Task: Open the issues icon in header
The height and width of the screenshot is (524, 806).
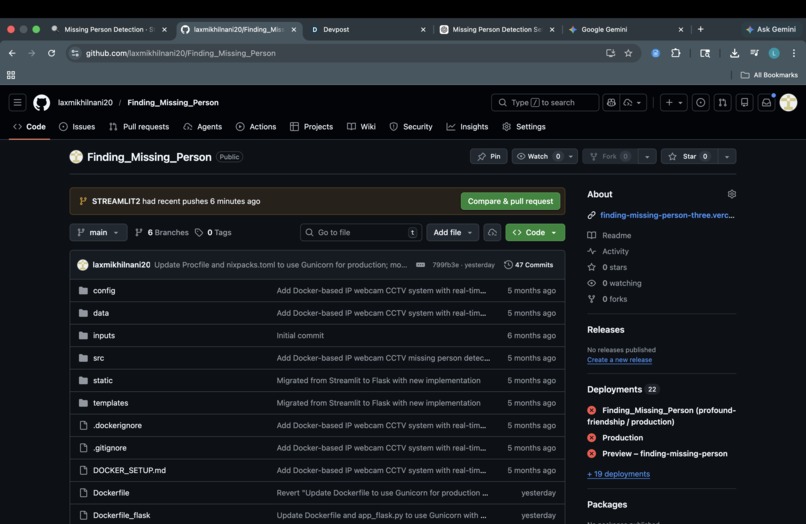Action: coord(700,103)
